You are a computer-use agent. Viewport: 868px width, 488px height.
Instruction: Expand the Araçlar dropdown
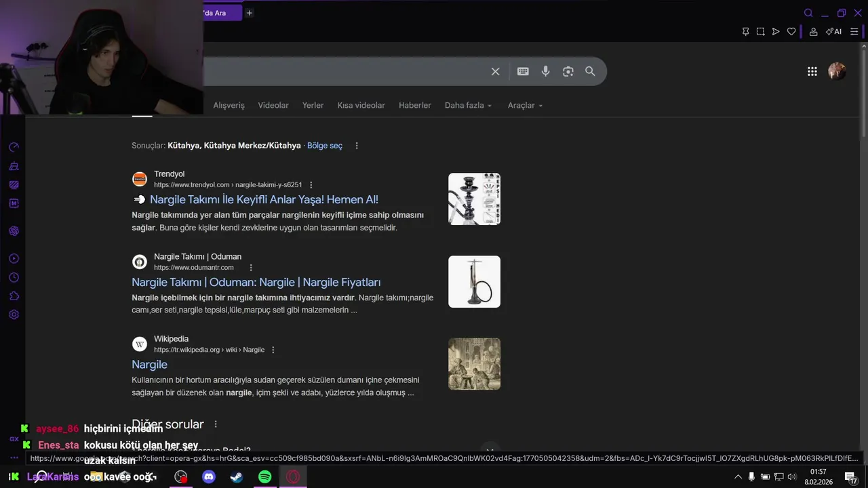pyautogui.click(x=526, y=105)
